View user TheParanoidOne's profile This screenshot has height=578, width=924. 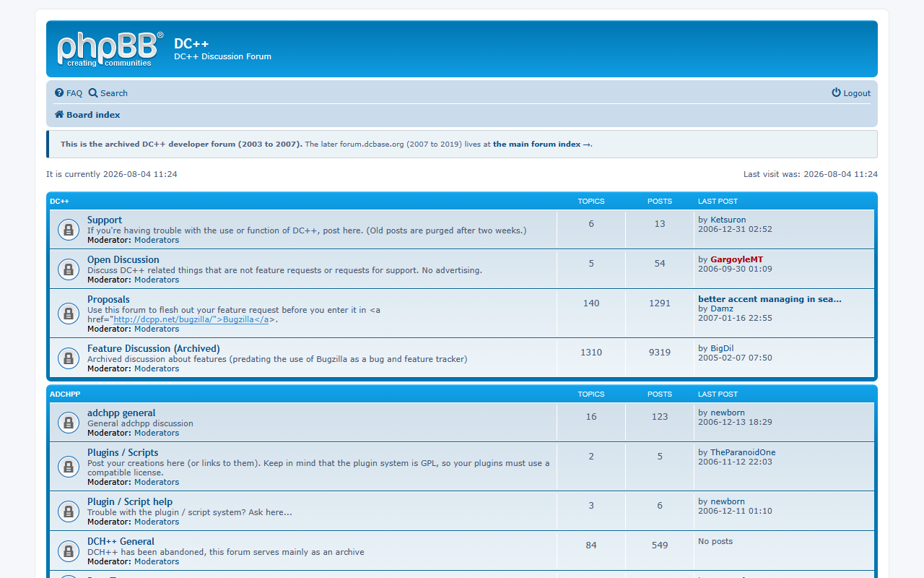(x=743, y=452)
